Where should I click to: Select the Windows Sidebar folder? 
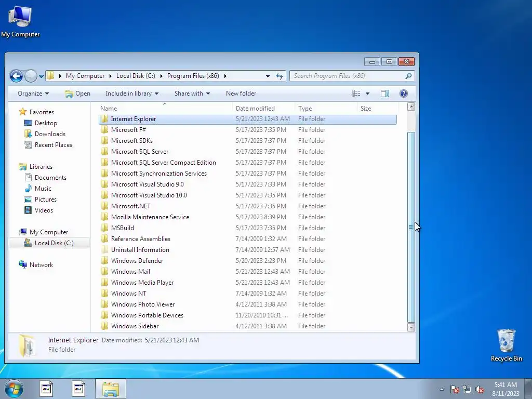tap(135, 326)
